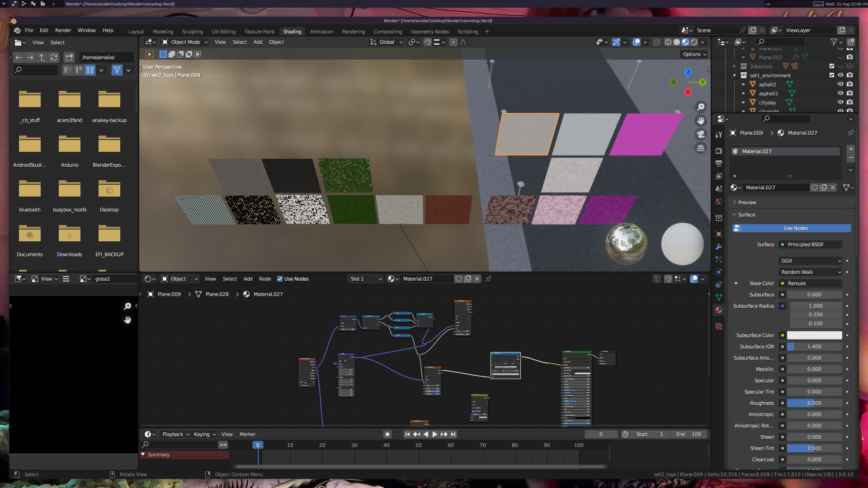Click the Roughness slider field
868x488 pixels.
814,403
